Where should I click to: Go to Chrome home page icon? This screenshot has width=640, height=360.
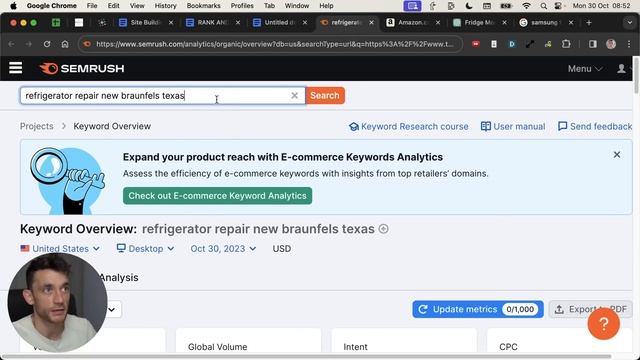point(65,44)
